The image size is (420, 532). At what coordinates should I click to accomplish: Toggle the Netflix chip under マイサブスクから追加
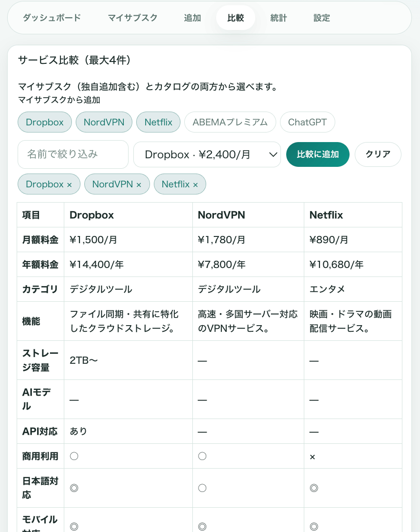coord(158,122)
